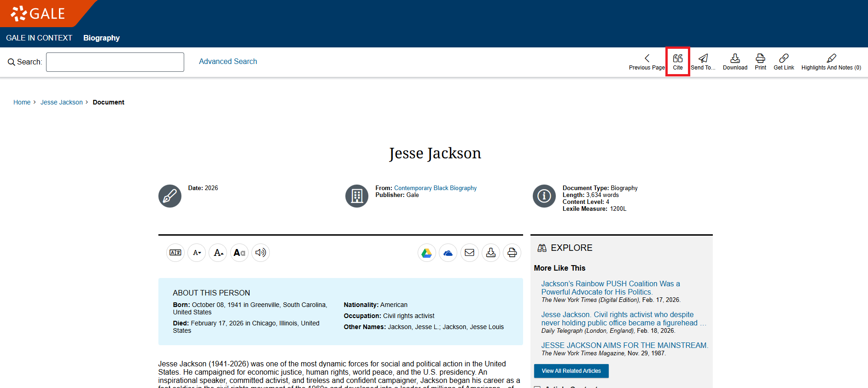The width and height of the screenshot is (868, 388).
Task: Send article to Google Drive
Action: coord(427,253)
